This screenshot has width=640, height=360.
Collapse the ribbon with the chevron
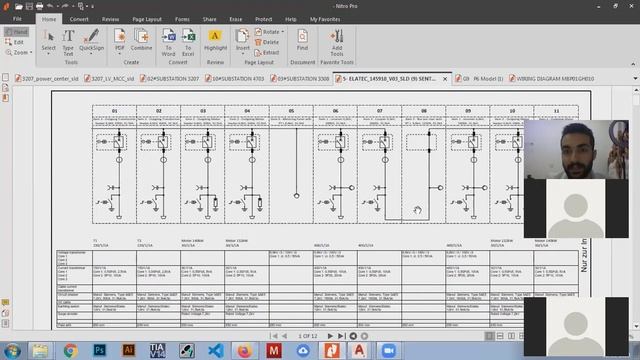coord(633,64)
